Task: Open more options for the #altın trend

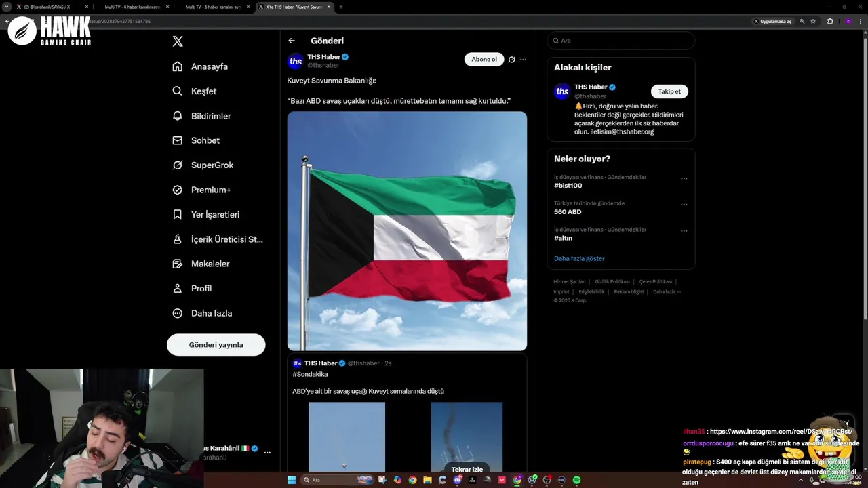Action: pyautogui.click(x=684, y=230)
